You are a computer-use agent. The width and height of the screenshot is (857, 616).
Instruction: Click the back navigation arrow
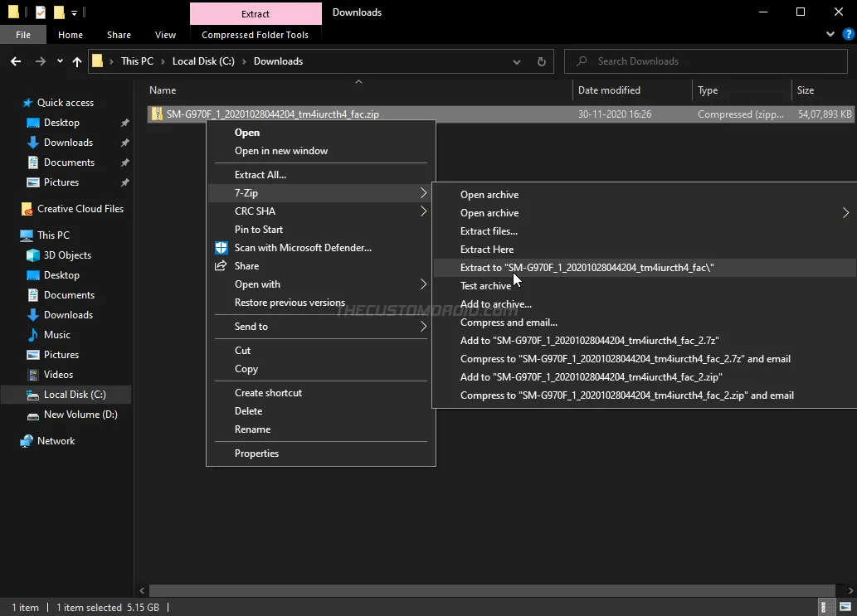click(15, 61)
